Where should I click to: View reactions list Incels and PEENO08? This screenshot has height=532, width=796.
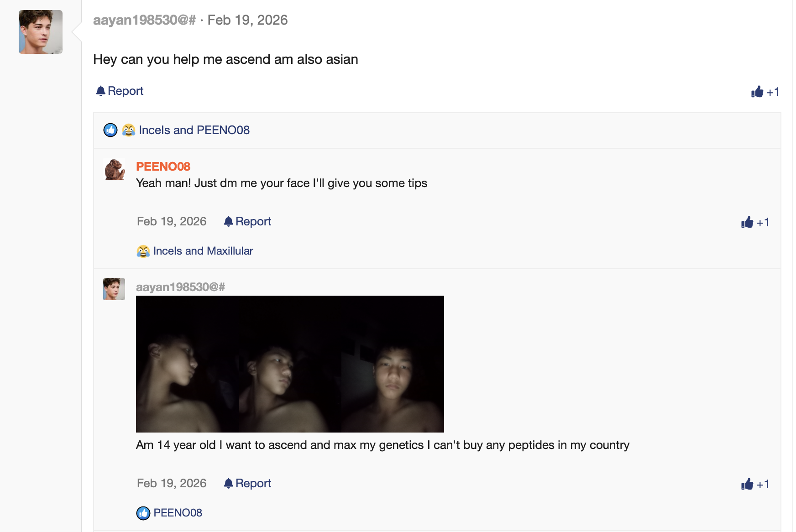194,130
